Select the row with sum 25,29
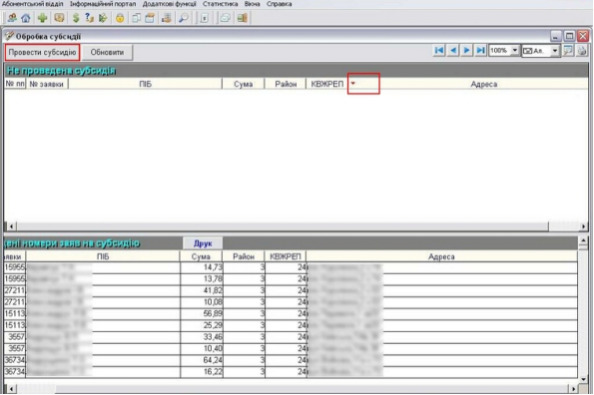 pyautogui.click(x=291, y=325)
